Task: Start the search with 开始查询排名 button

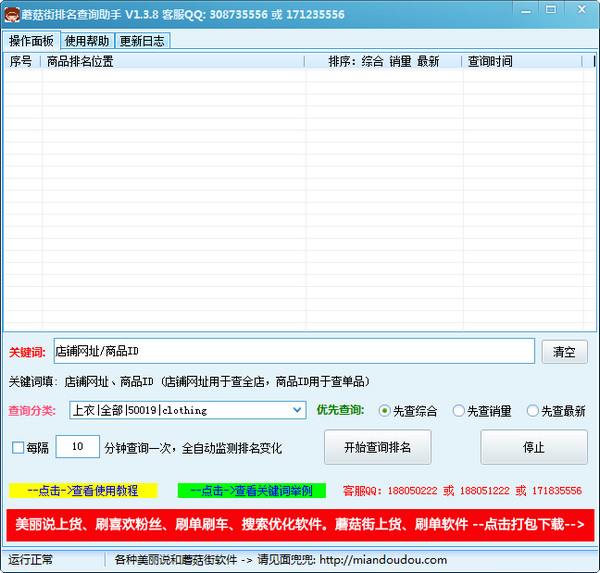Action: point(377,447)
